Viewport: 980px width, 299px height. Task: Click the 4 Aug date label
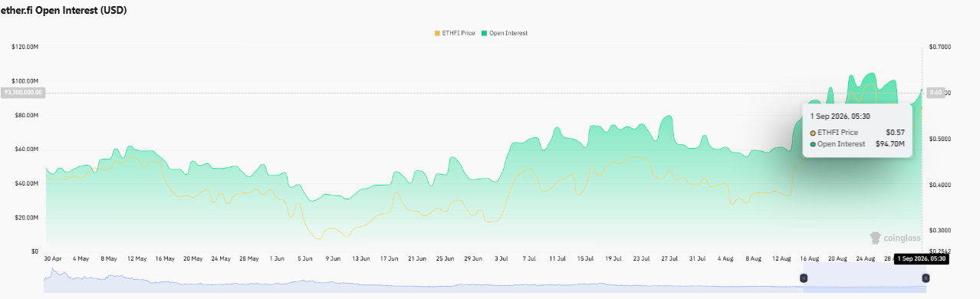[x=725, y=259]
